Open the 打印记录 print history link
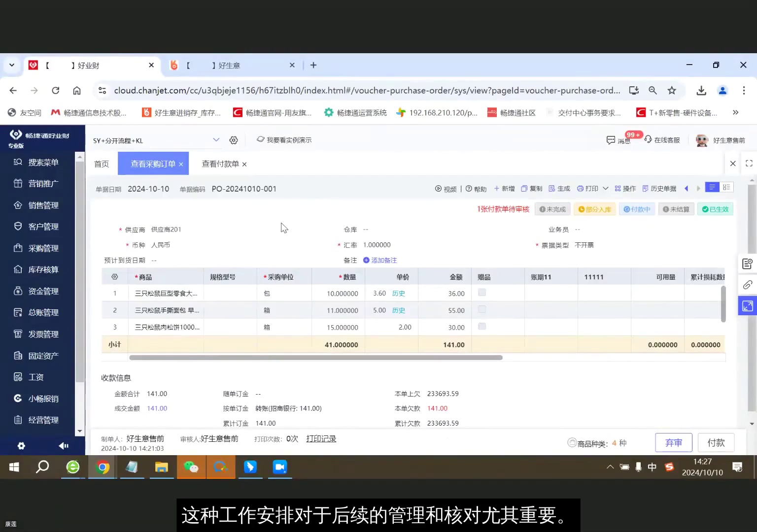This screenshot has height=532, width=757. pyautogui.click(x=321, y=438)
